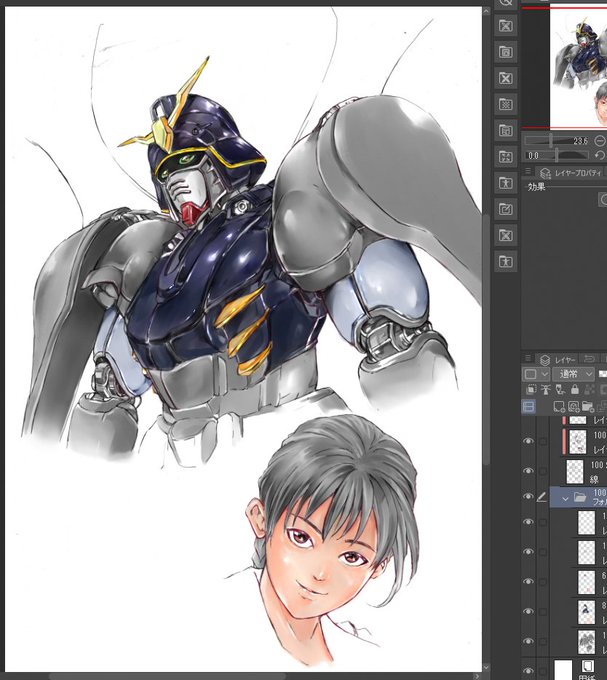Click the tab icon next to レイヤー tab
This screenshot has width=607, height=680.
point(589,359)
